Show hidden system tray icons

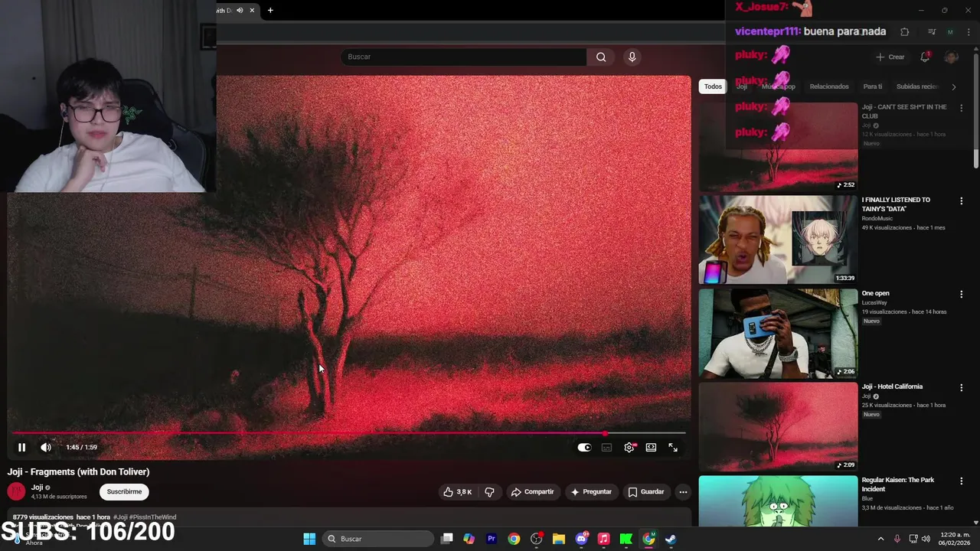pyautogui.click(x=880, y=539)
